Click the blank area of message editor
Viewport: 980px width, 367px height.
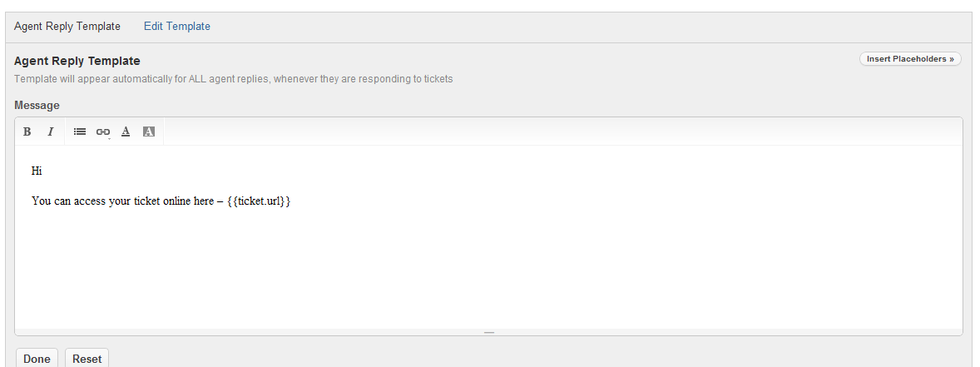[488, 266]
